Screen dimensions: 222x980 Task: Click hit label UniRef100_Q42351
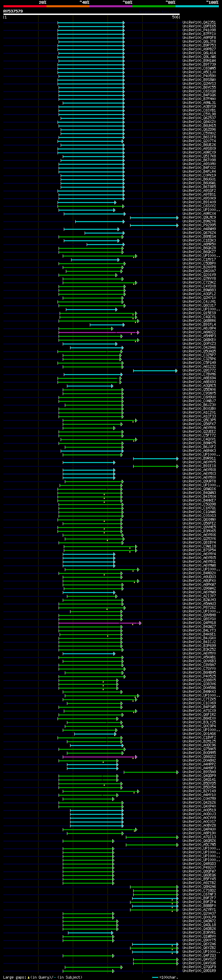[x=199, y=23]
